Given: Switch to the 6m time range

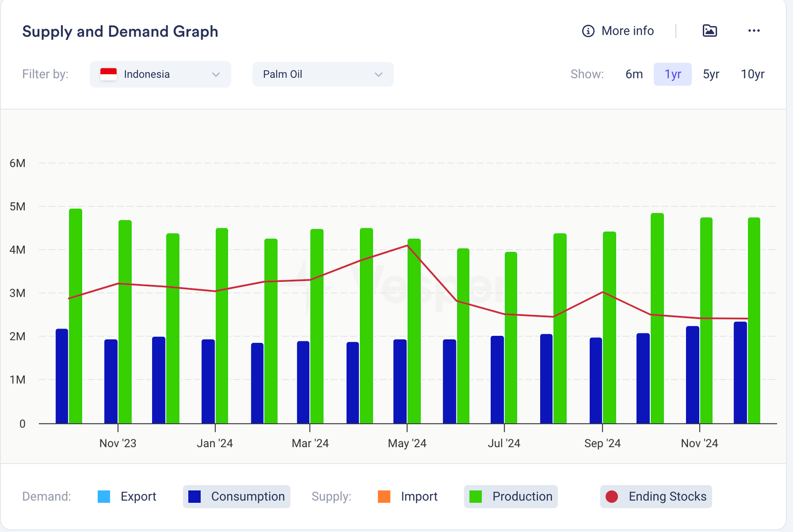Looking at the screenshot, I should click(634, 74).
